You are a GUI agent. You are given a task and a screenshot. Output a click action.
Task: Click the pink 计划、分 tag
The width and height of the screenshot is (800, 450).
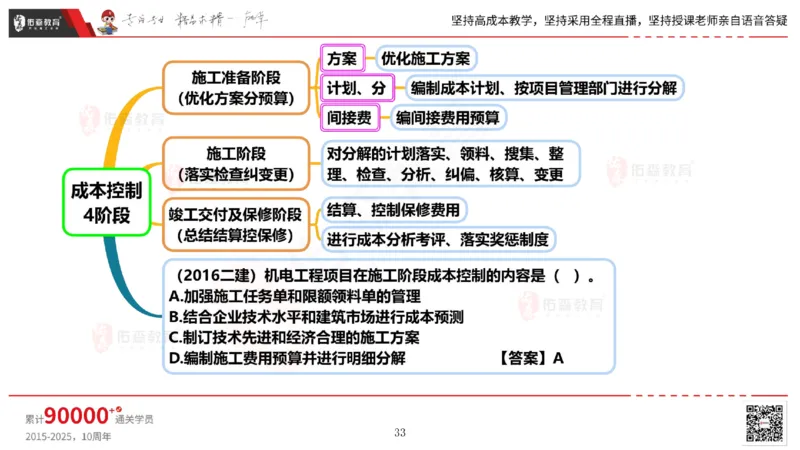pos(357,88)
